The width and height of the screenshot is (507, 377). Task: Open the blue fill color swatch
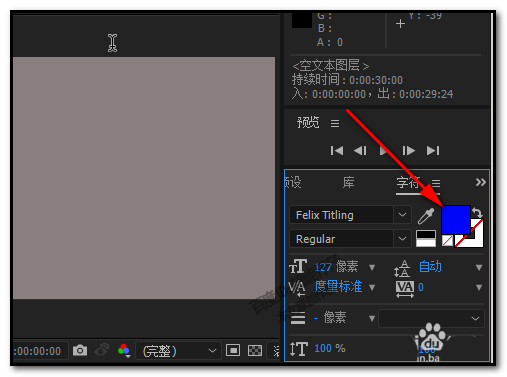point(456,220)
